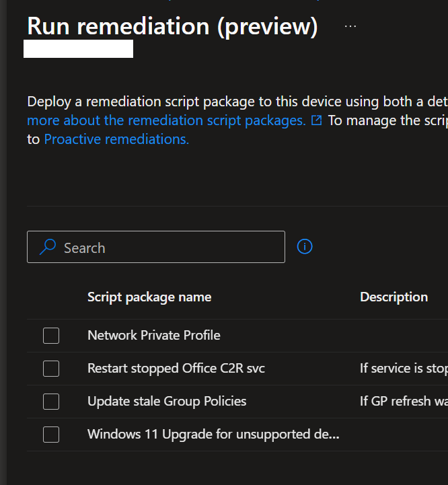Screen dimensions: 448x485
Task: Go to the Proactive remediations link
Action: point(116,139)
